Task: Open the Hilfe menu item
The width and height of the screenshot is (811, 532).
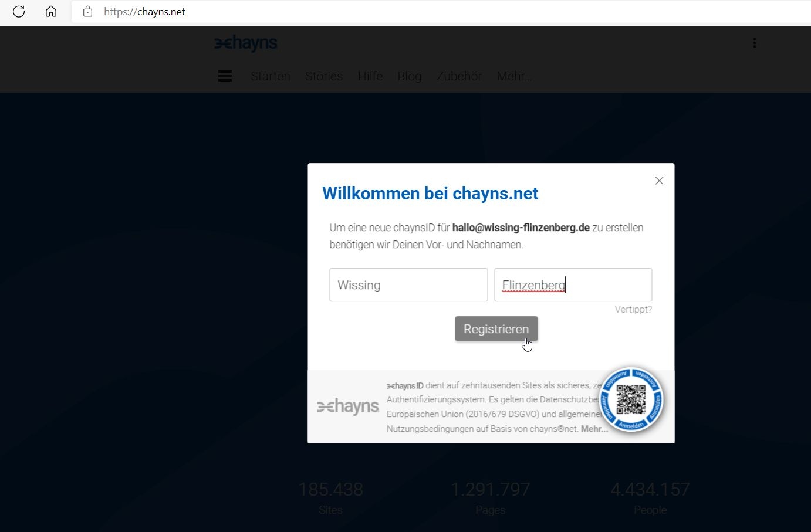Action: 370,76
